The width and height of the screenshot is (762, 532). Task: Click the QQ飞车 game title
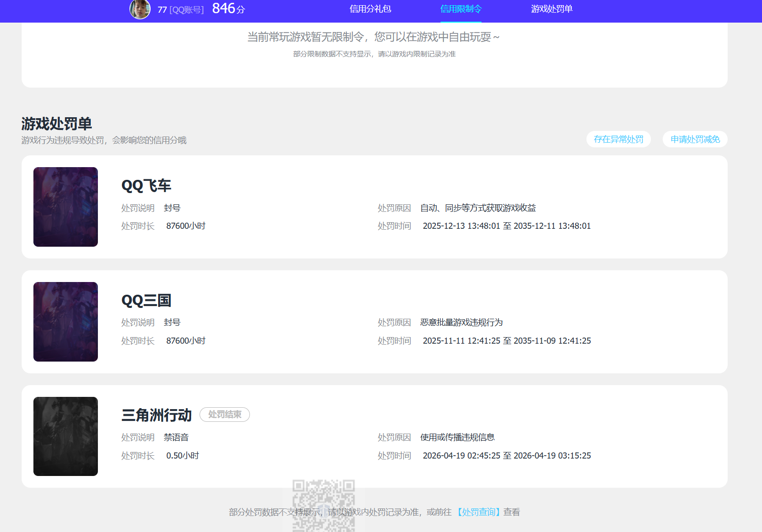click(146, 185)
